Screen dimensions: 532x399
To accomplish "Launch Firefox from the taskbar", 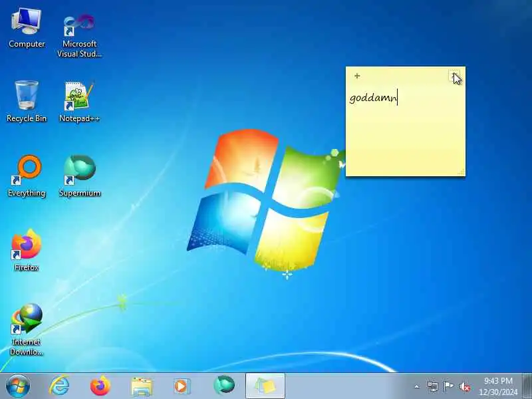I will pyautogui.click(x=100, y=386).
